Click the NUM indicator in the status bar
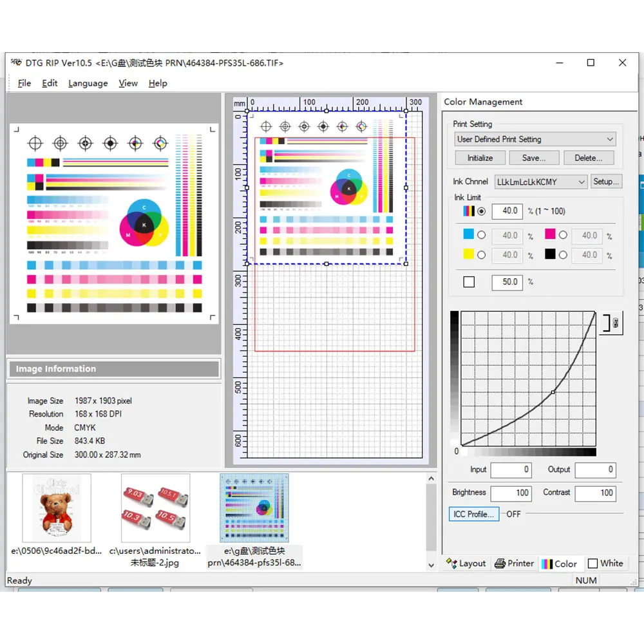 click(586, 580)
